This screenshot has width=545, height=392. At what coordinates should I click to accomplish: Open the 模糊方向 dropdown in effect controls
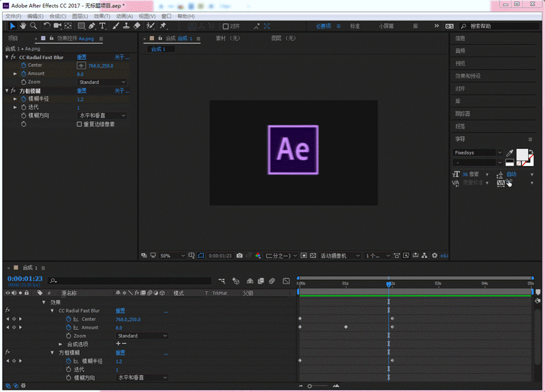tap(102, 116)
